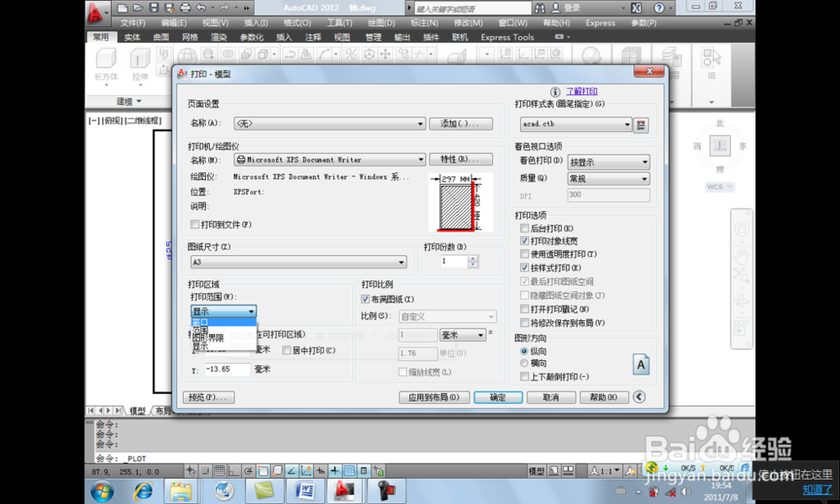The width and height of the screenshot is (840, 504).
Task: Select the 拉伸 extrude tool in ribbon
Action: pos(139,65)
